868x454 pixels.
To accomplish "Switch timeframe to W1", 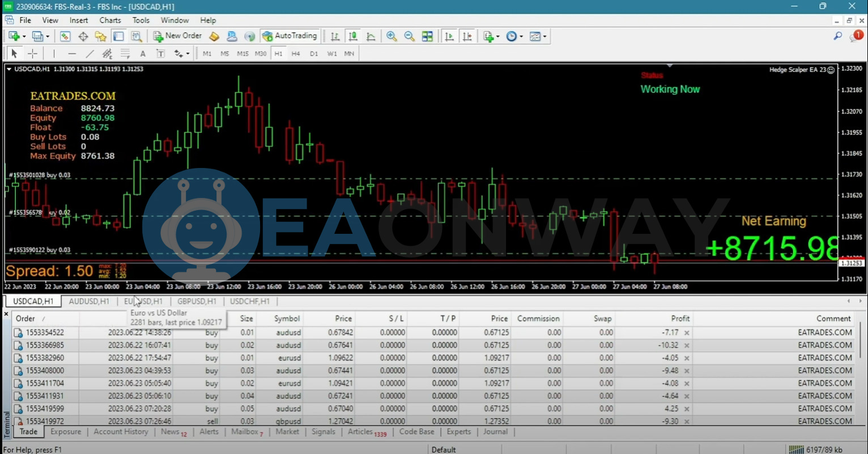I will pos(332,54).
